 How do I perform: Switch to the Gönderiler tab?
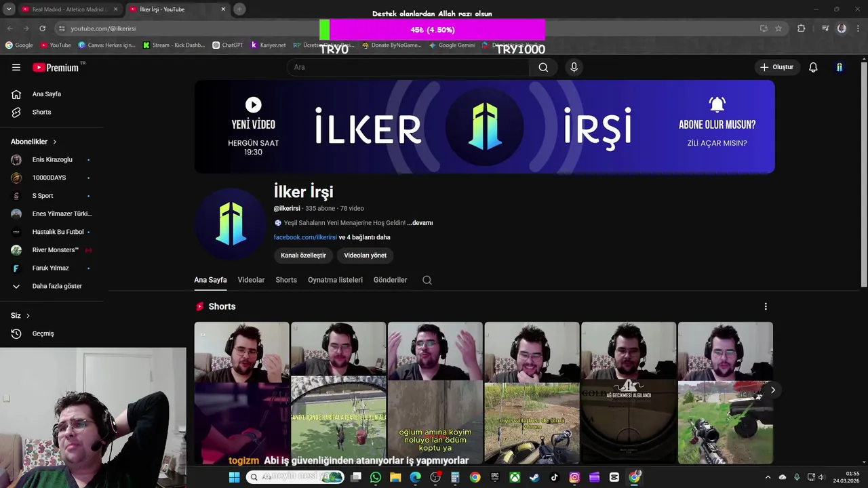[390, 280]
